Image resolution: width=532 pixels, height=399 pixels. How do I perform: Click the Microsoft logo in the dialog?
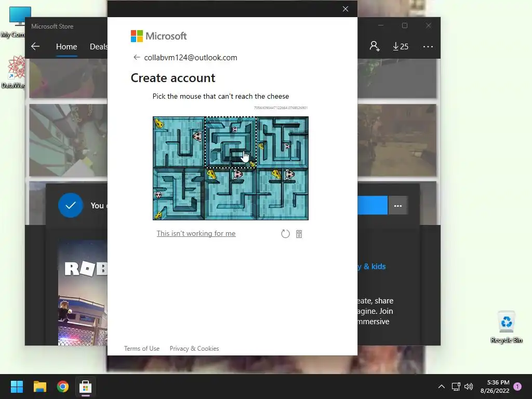point(158,36)
